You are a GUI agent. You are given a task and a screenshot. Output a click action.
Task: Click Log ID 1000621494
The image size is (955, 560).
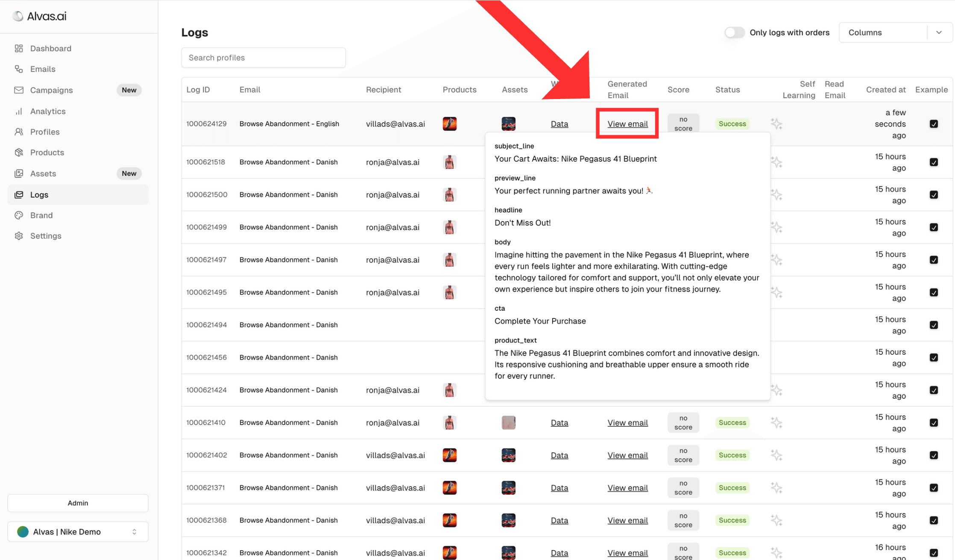click(206, 325)
